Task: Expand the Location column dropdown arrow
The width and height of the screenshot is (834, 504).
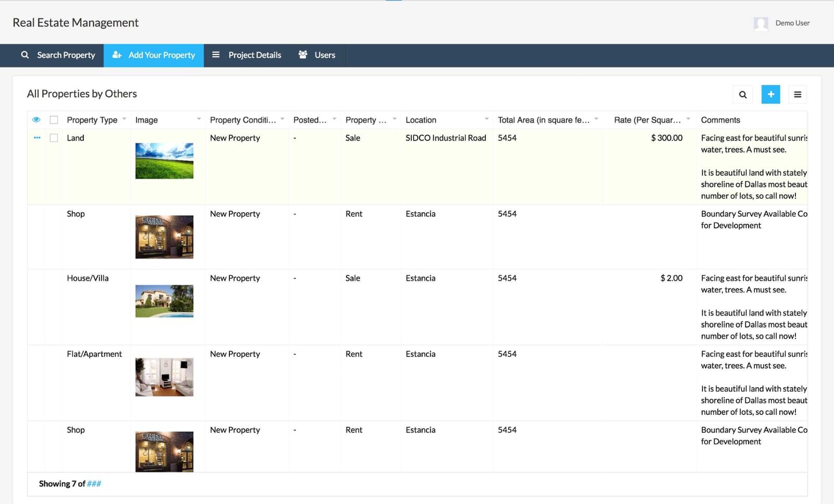Action: pyautogui.click(x=486, y=119)
